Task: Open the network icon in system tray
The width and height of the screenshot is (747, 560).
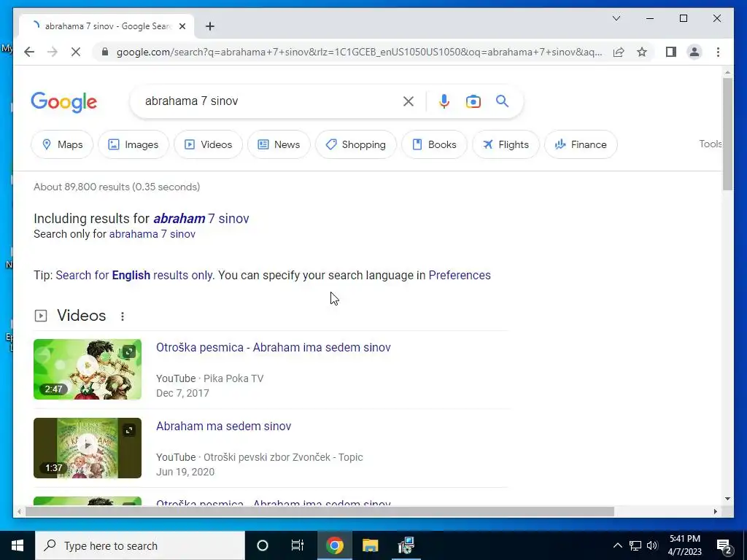Action: [635, 545]
